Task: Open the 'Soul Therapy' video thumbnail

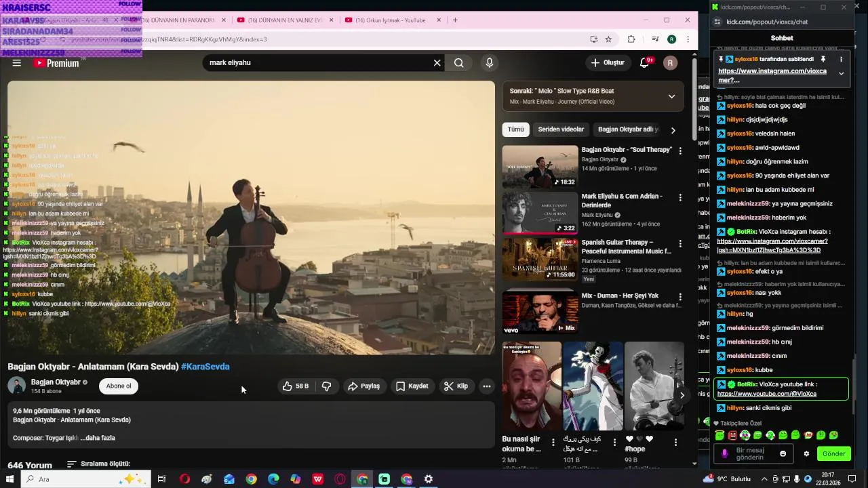Action: click(x=540, y=167)
